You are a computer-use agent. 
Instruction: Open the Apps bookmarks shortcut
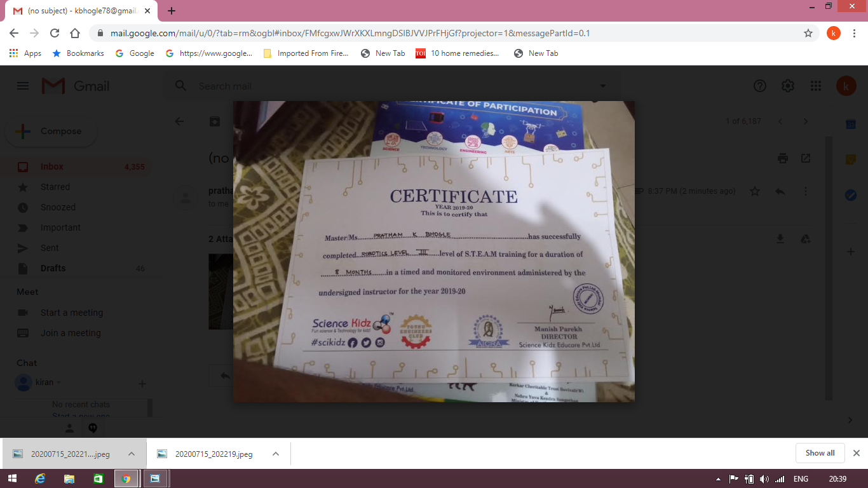pos(25,53)
